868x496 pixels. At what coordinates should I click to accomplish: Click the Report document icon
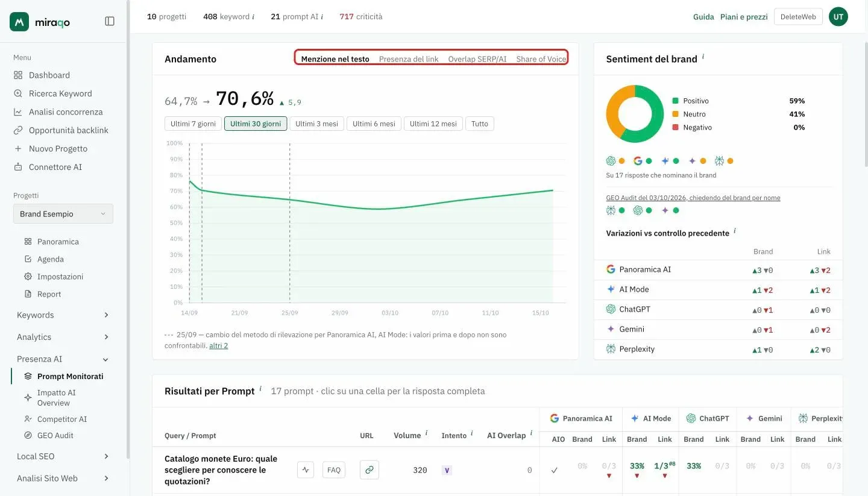coord(28,294)
